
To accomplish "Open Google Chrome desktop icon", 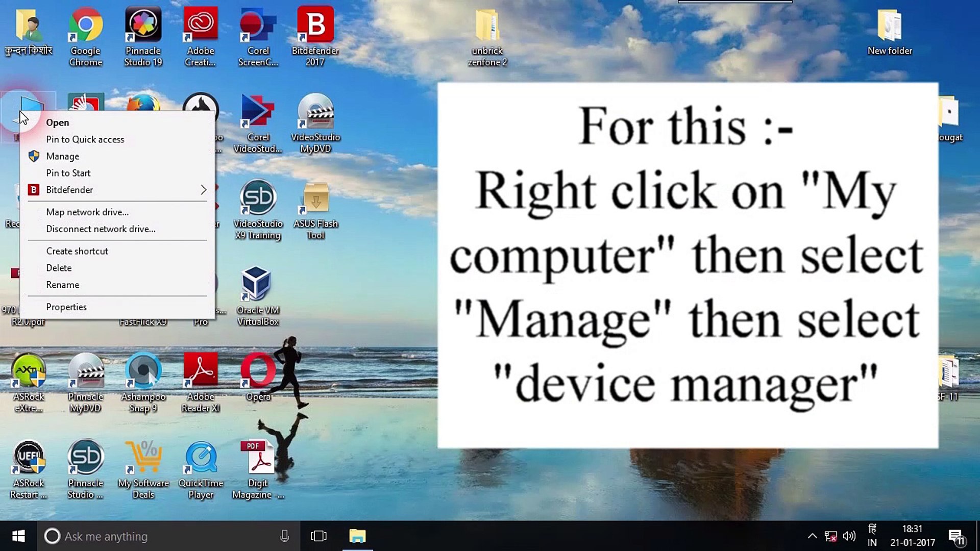I will (85, 26).
